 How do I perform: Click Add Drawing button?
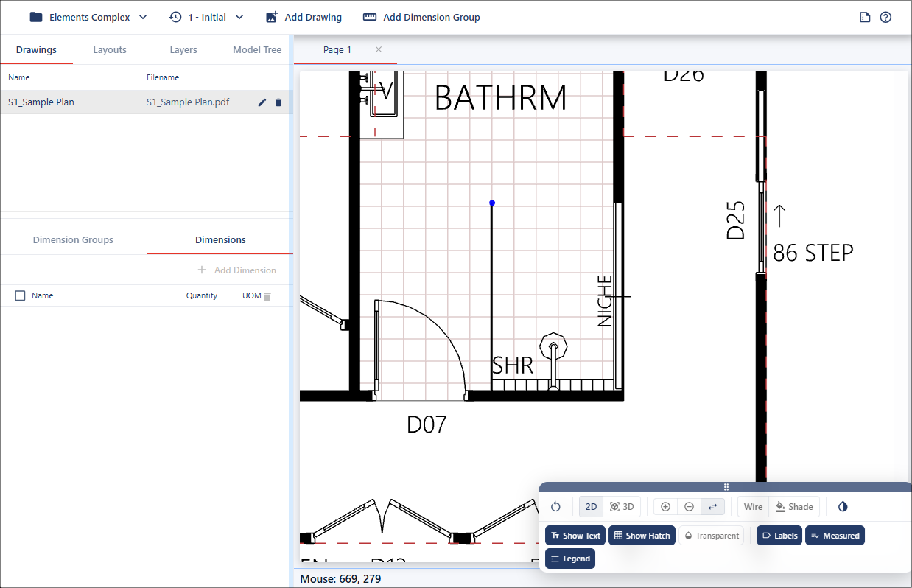coord(304,17)
